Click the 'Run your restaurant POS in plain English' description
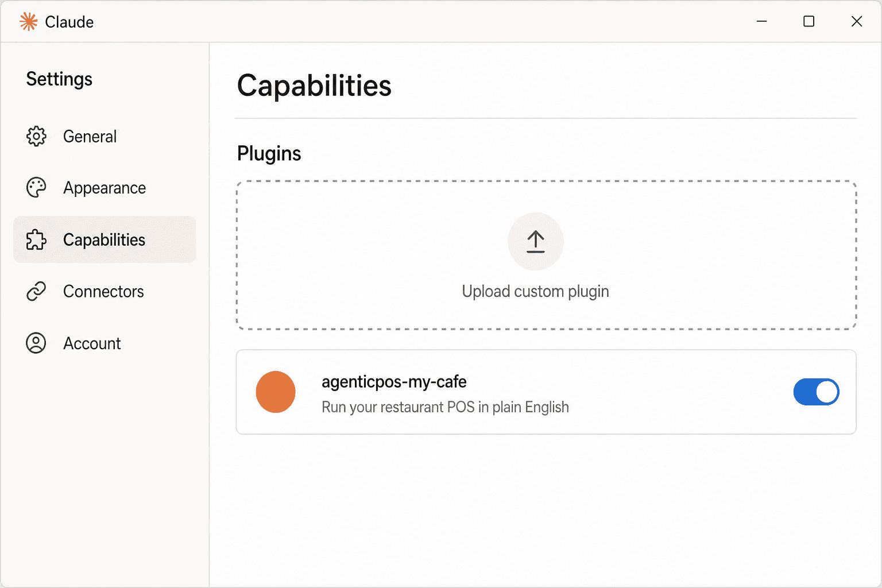 point(445,407)
